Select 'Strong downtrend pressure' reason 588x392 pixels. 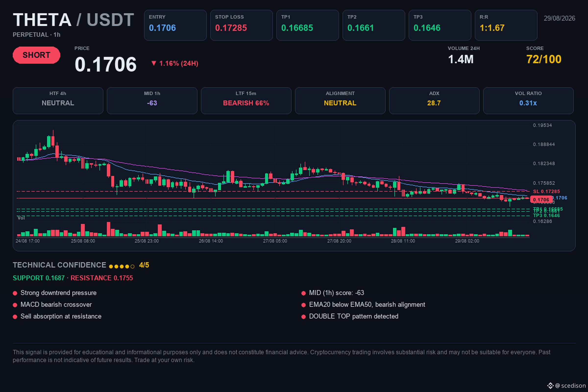[59, 293]
